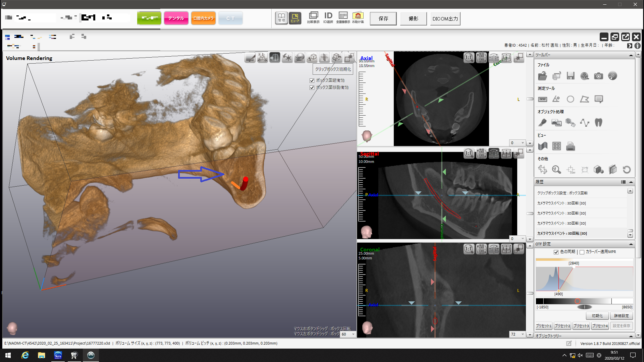Collapse the 履歴 history panel
The image size is (644, 362).
pos(631,182)
